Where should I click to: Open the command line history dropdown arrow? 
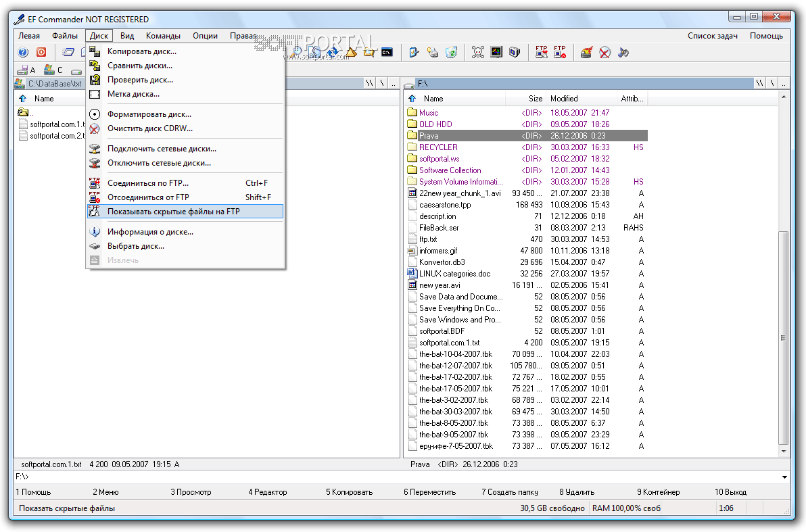784,477
